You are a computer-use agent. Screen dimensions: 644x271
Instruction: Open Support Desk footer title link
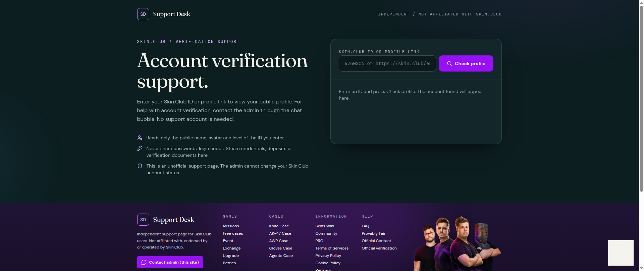[173, 220]
